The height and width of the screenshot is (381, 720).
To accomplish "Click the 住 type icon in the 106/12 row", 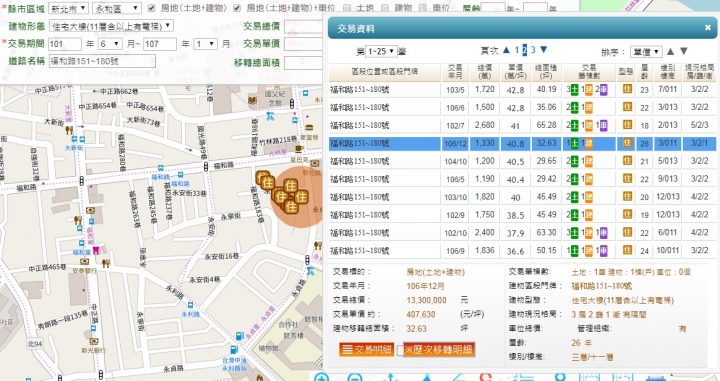I will pos(627,143).
